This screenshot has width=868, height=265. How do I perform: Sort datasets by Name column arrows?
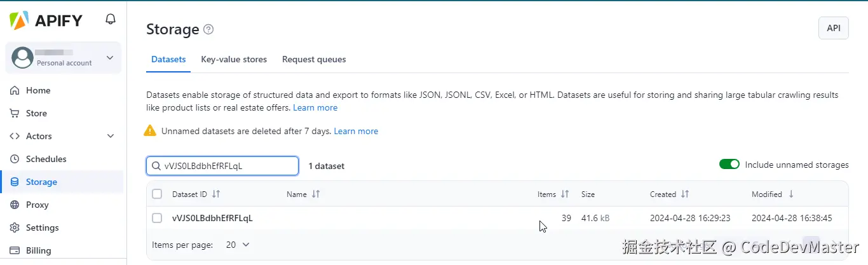[x=316, y=194]
